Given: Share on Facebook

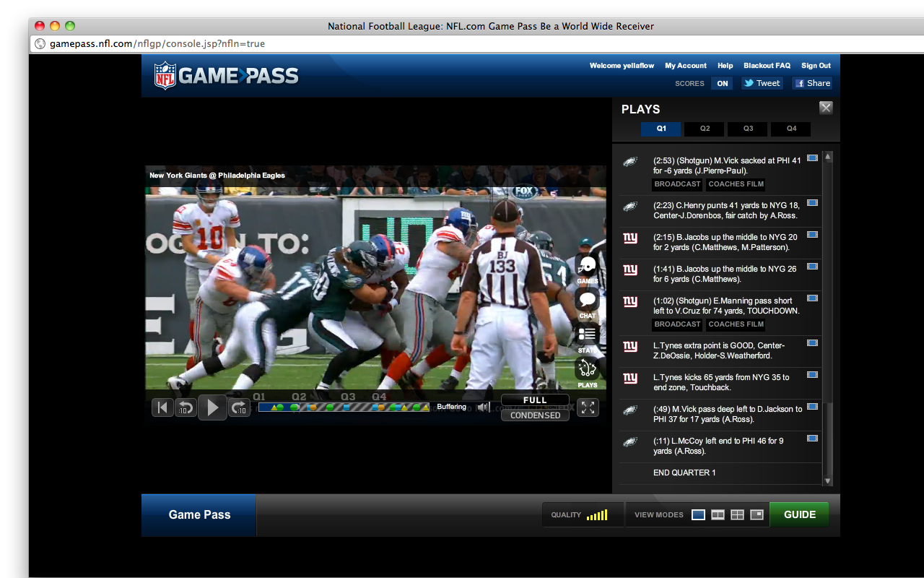Looking at the screenshot, I should pos(812,83).
